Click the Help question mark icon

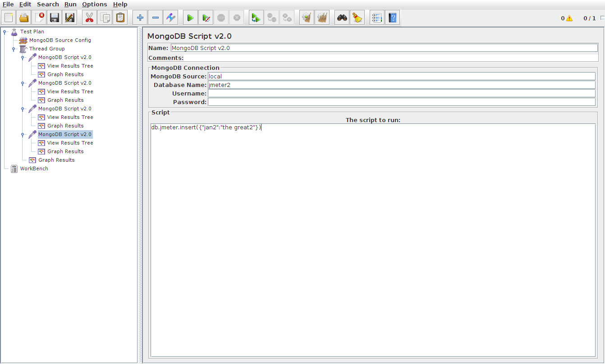(x=392, y=18)
